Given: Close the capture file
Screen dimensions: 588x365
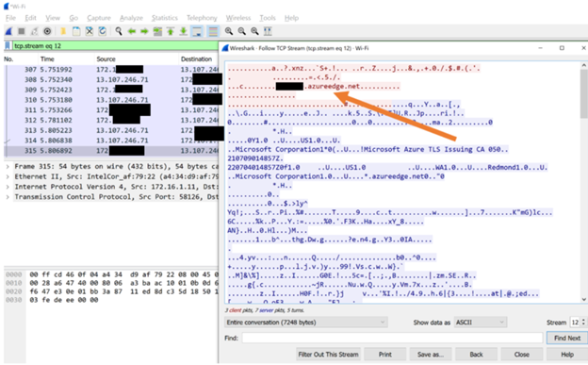Looking at the screenshot, I should [90, 31].
